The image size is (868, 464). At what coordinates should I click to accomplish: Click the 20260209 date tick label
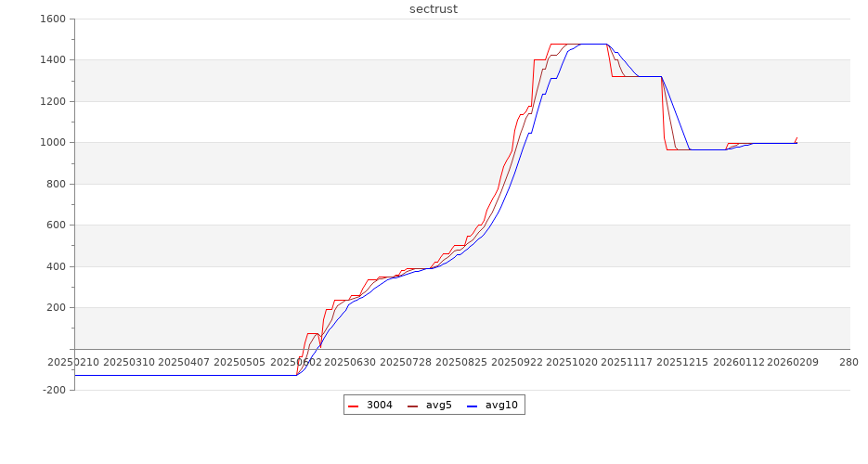pos(793,362)
